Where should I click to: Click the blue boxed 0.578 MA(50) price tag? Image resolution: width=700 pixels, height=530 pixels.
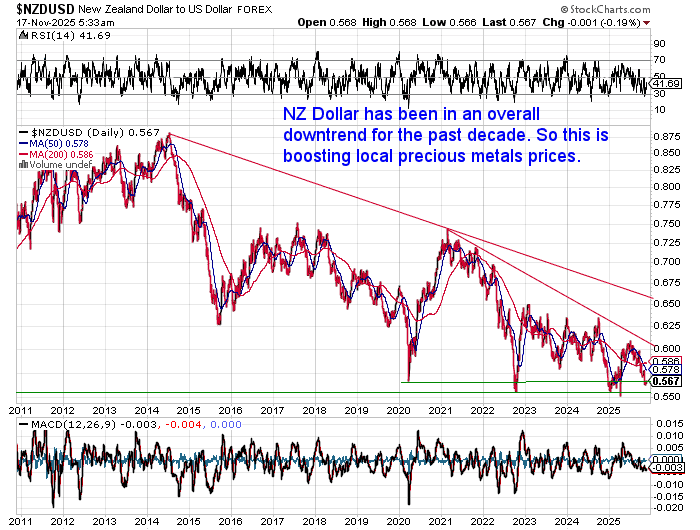coord(665,370)
